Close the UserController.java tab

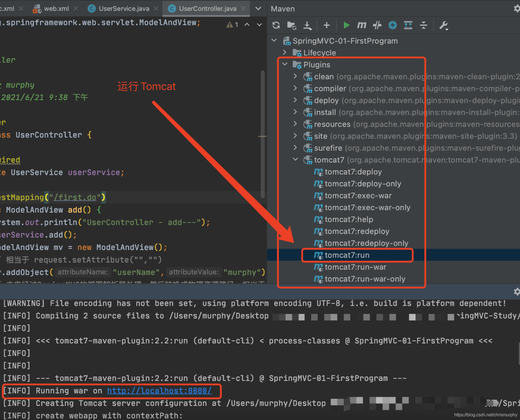pyautogui.click(x=243, y=9)
